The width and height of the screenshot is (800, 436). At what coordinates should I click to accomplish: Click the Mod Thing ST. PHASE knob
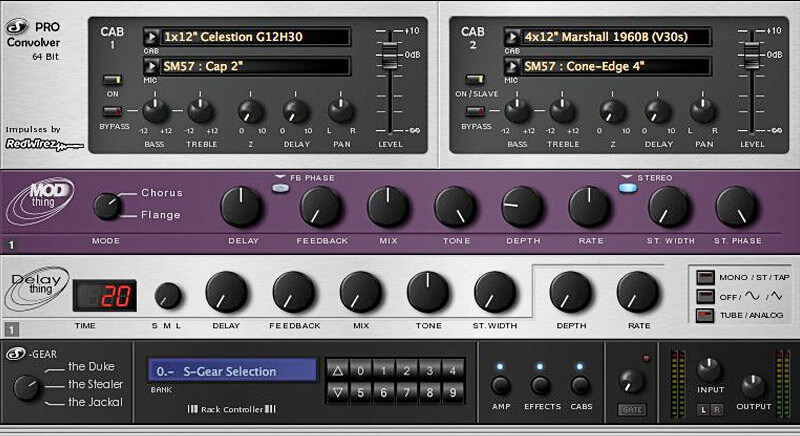click(736, 207)
